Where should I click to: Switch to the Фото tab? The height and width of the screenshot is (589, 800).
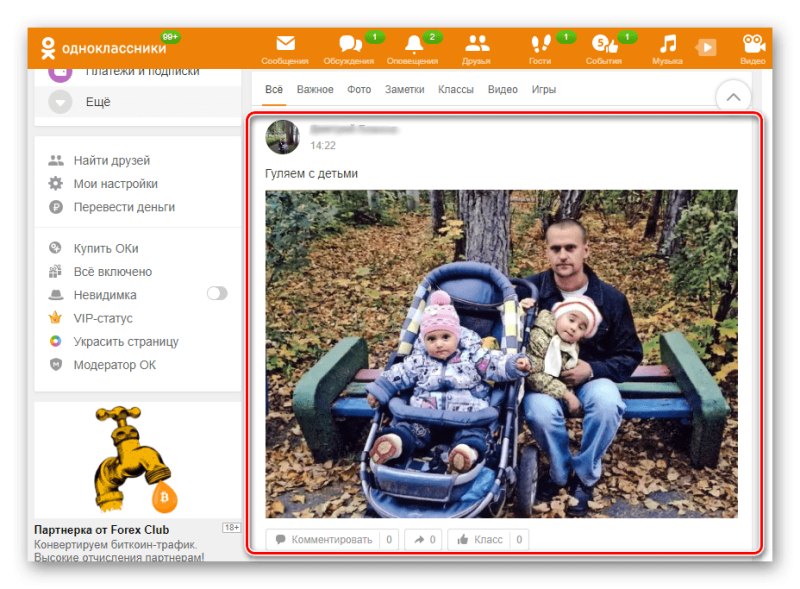[359, 89]
